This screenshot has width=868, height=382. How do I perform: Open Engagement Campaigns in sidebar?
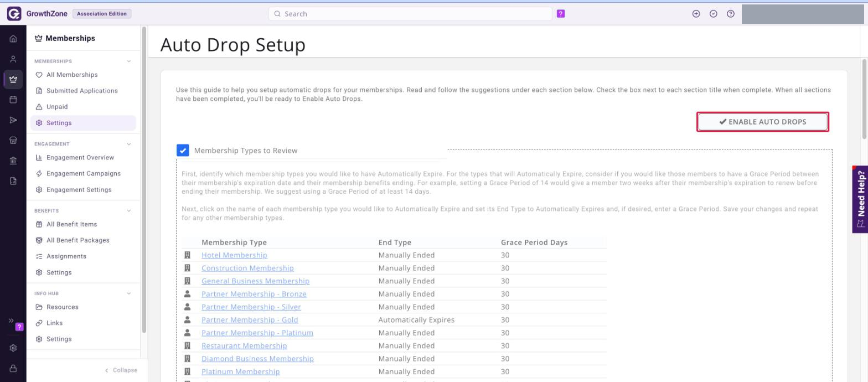coord(83,174)
